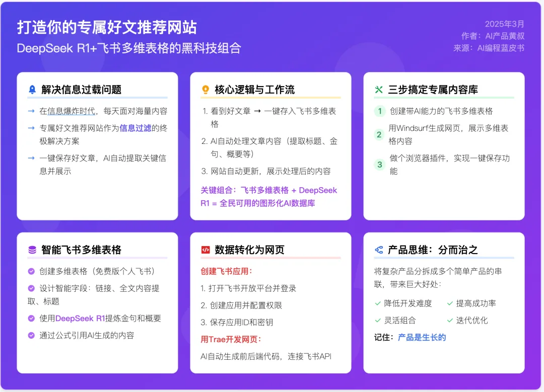The image size is (544, 392).
Task: Click the date 2025年3月
Action: pos(504,24)
